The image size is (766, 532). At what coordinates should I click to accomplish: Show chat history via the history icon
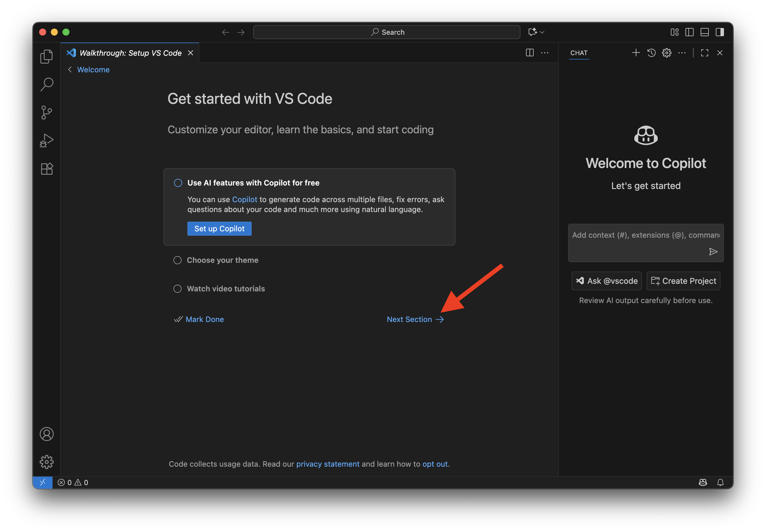pos(651,53)
